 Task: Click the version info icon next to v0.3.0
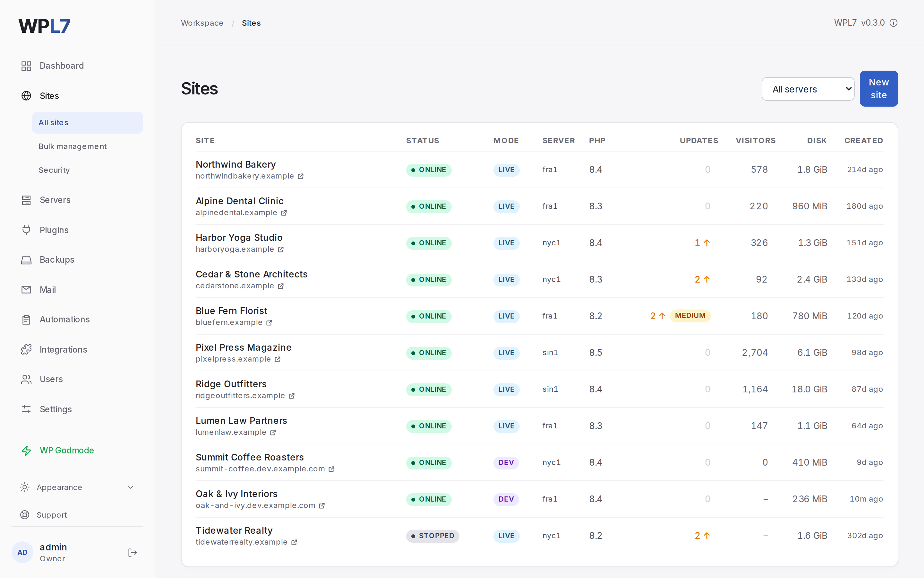click(894, 23)
